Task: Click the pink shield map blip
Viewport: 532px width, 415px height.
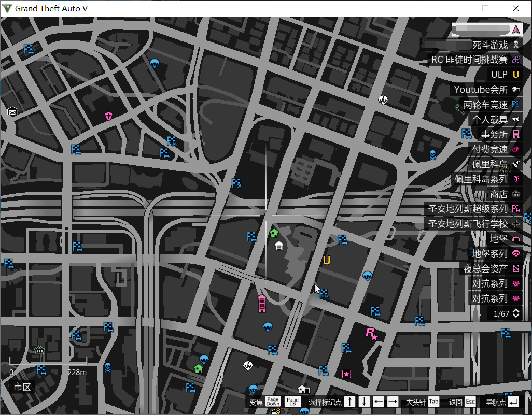Action: (108, 116)
